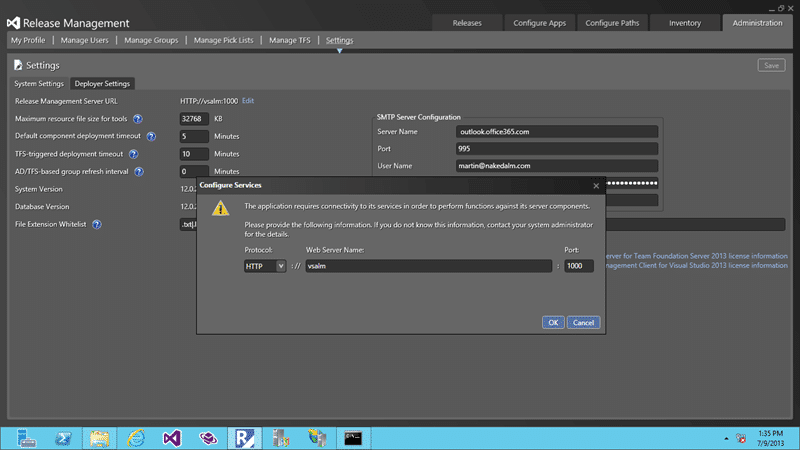Select the Administration tab
The height and width of the screenshot is (450, 800).
click(x=757, y=23)
